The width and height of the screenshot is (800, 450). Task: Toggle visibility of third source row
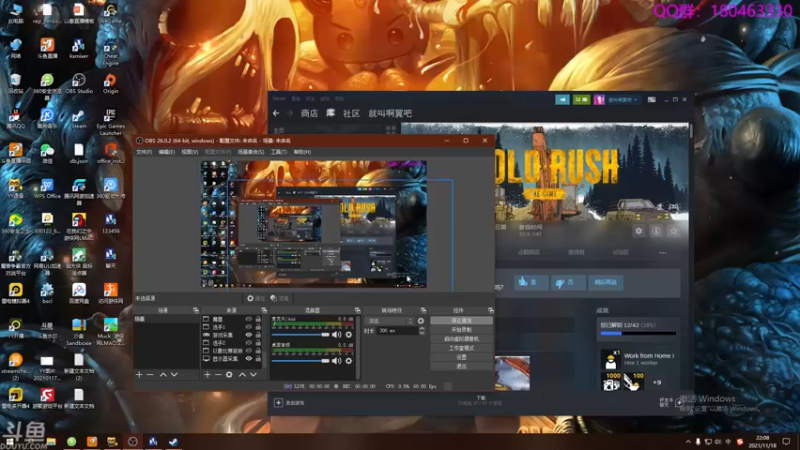click(x=248, y=335)
